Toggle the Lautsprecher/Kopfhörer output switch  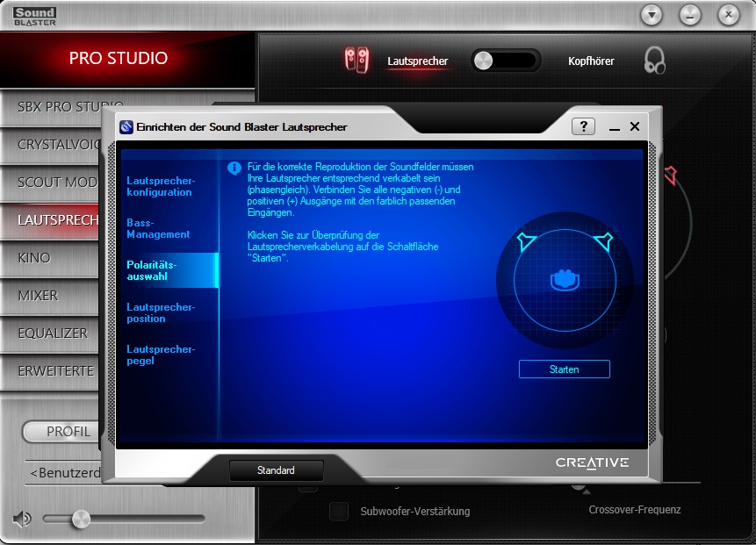click(x=505, y=61)
